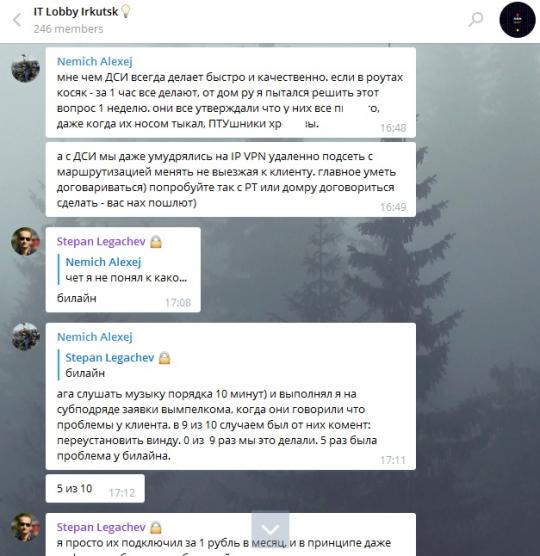
Task: Click Stepan Legachev's avatar beside the last message
Action: [26, 527]
